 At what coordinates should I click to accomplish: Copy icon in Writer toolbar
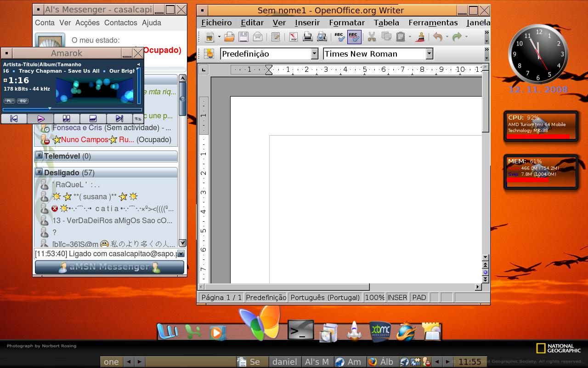(x=386, y=37)
